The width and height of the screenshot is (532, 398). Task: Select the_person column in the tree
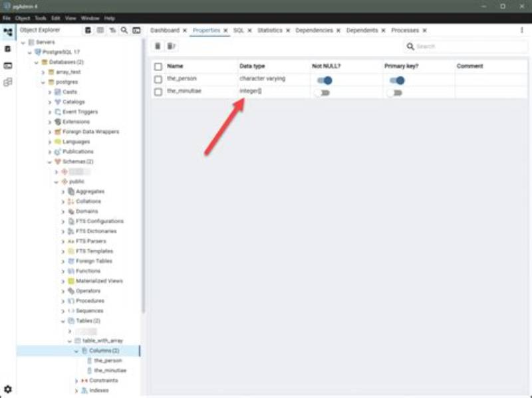tap(108, 360)
